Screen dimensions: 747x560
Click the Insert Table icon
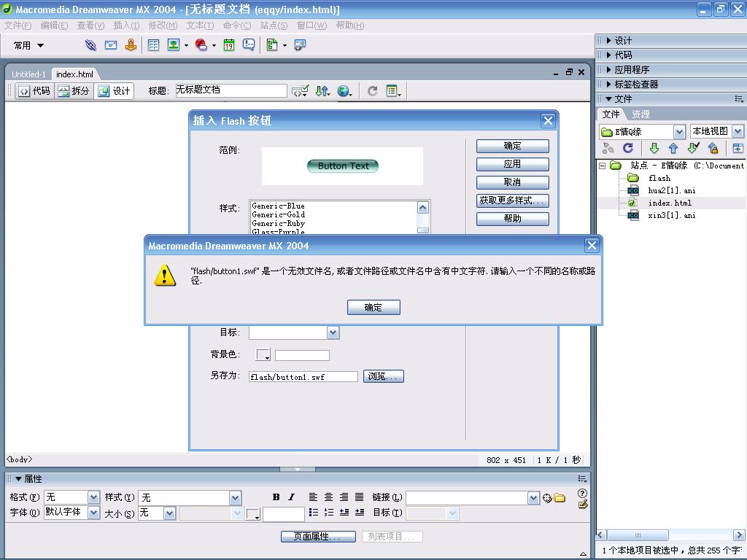click(x=153, y=45)
